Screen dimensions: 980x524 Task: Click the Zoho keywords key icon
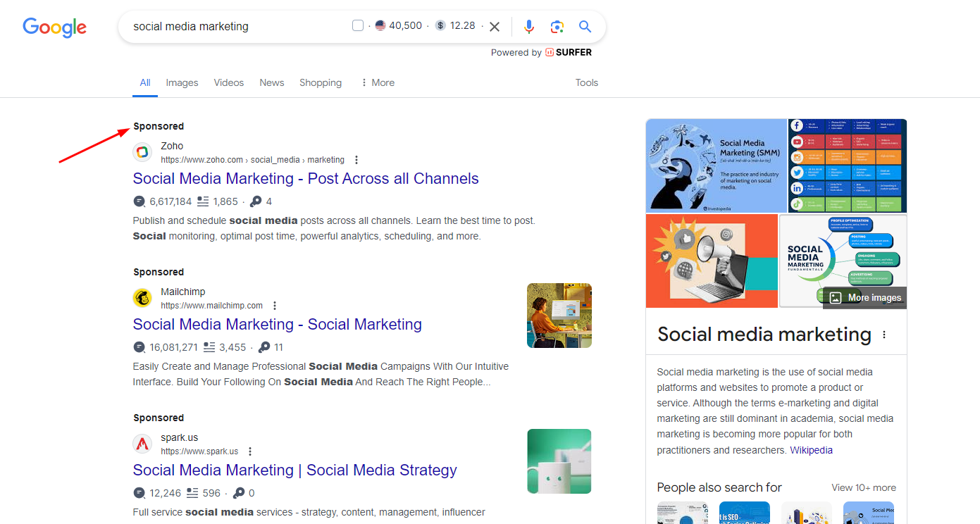click(x=257, y=201)
